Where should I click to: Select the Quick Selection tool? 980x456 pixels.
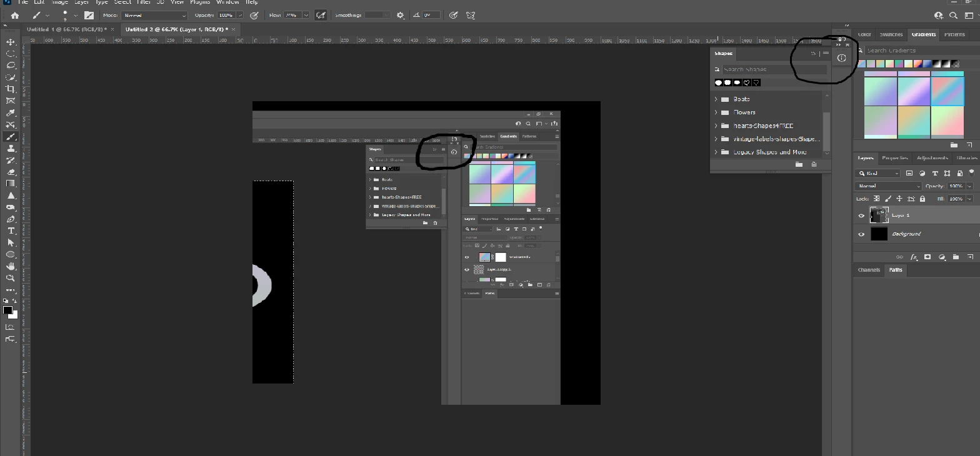[11, 77]
